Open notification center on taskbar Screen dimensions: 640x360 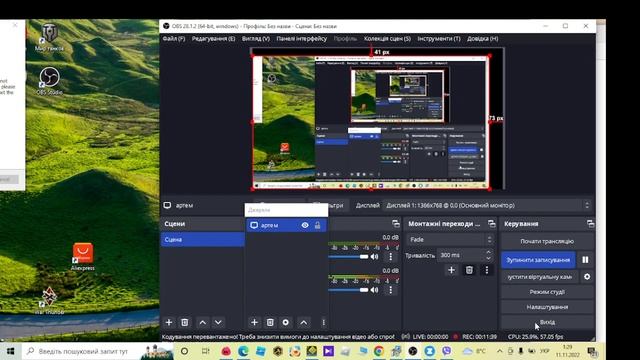[592, 351]
